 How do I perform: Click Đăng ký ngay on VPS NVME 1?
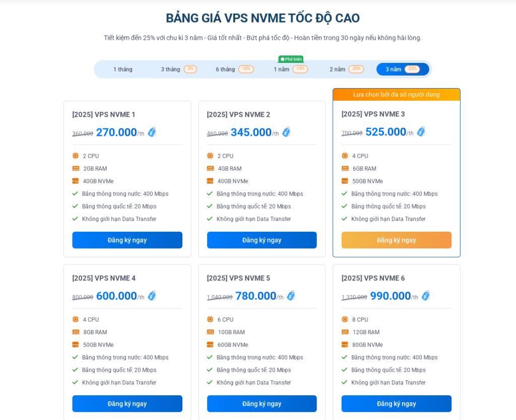click(127, 240)
